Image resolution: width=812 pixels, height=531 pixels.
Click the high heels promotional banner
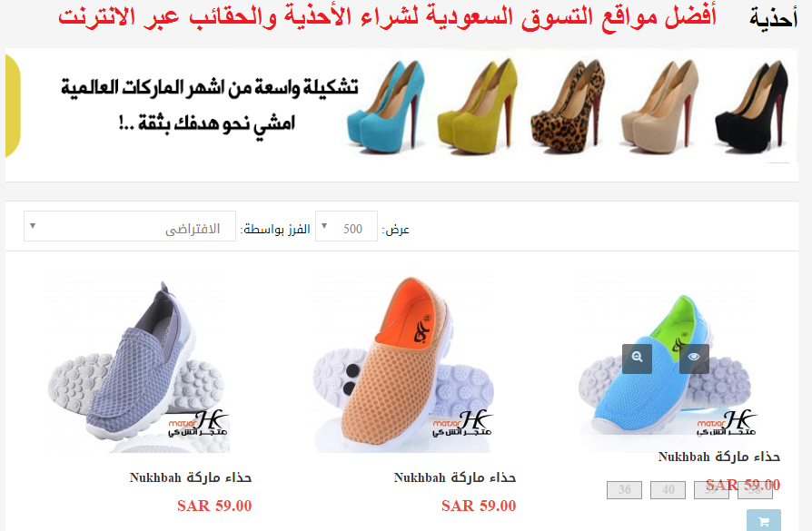point(401,105)
